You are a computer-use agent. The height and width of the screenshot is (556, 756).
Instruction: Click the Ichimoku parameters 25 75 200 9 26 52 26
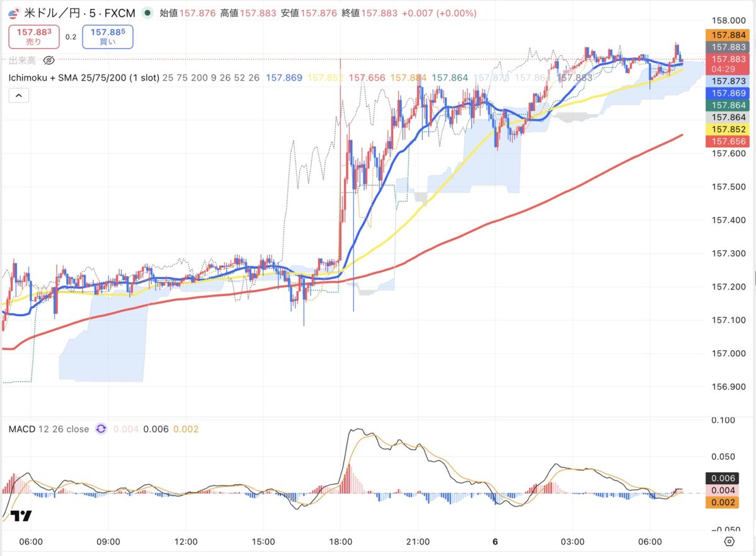pyautogui.click(x=211, y=77)
